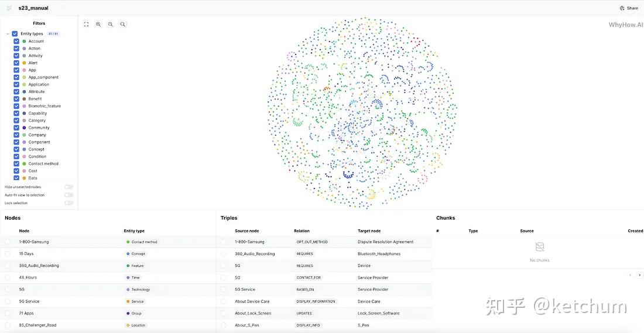This screenshot has height=333, width=644.
Task: Click the Created column header in Chunks
Action: point(635,231)
